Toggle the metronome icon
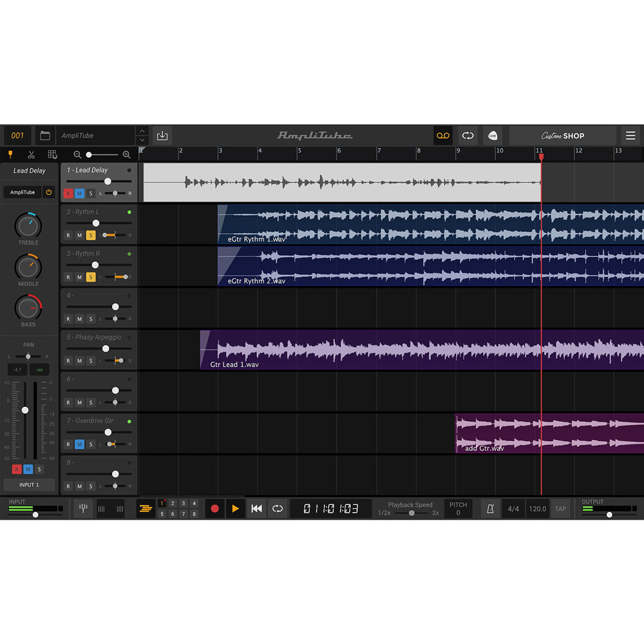The height and width of the screenshot is (644, 644). point(491,509)
